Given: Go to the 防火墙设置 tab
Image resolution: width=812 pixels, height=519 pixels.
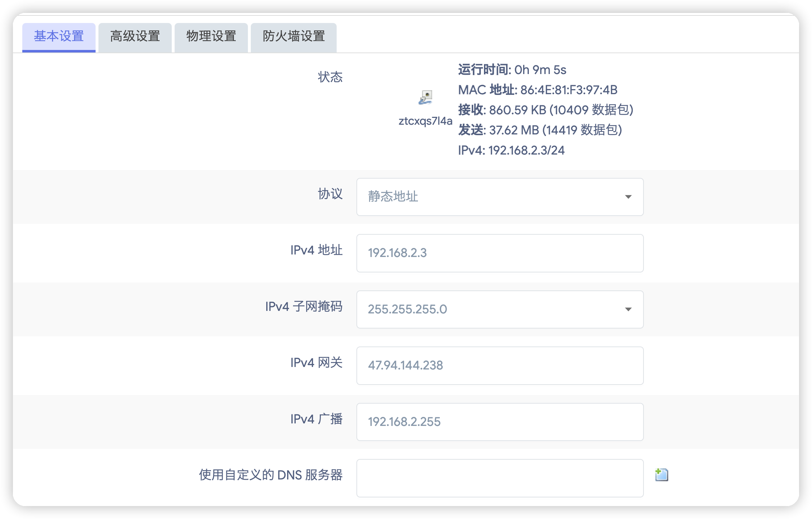Looking at the screenshot, I should (x=294, y=37).
